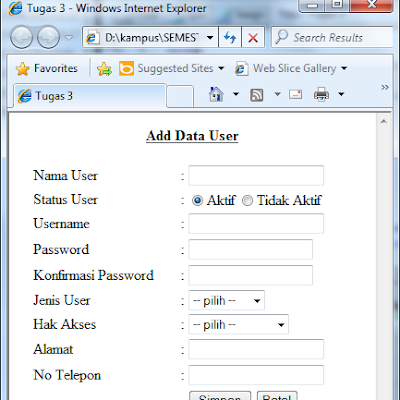
Task: Click the Suggested Sites orange icon
Action: point(126,68)
